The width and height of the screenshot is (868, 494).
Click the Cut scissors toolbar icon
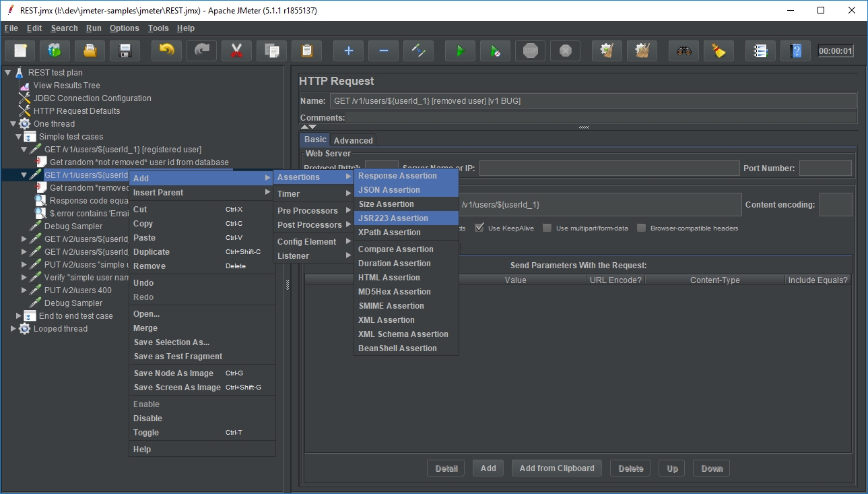tap(236, 51)
